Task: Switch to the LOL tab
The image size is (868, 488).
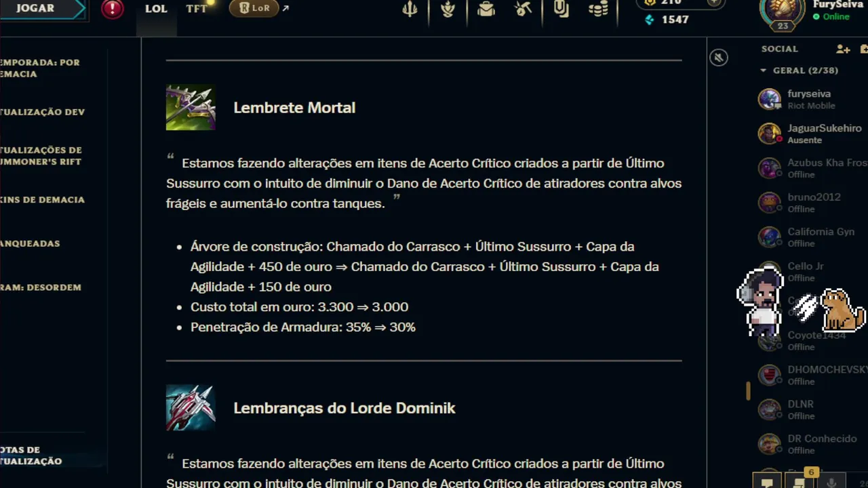Action: 157,9
